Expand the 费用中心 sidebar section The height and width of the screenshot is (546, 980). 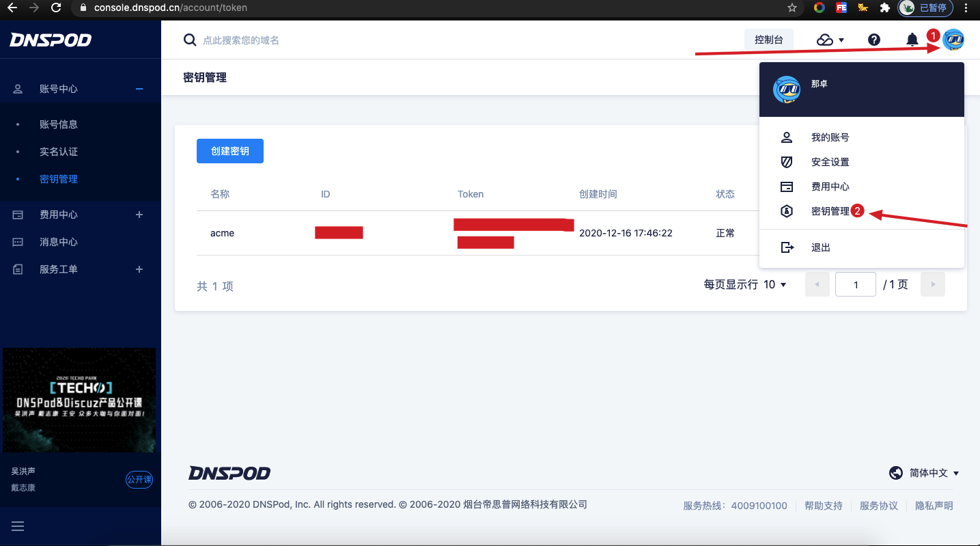pyautogui.click(x=139, y=215)
